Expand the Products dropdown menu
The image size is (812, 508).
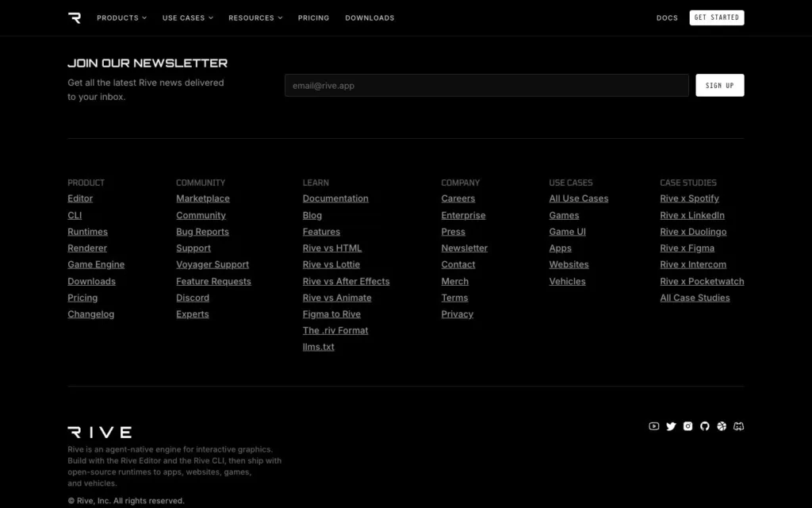(x=121, y=17)
